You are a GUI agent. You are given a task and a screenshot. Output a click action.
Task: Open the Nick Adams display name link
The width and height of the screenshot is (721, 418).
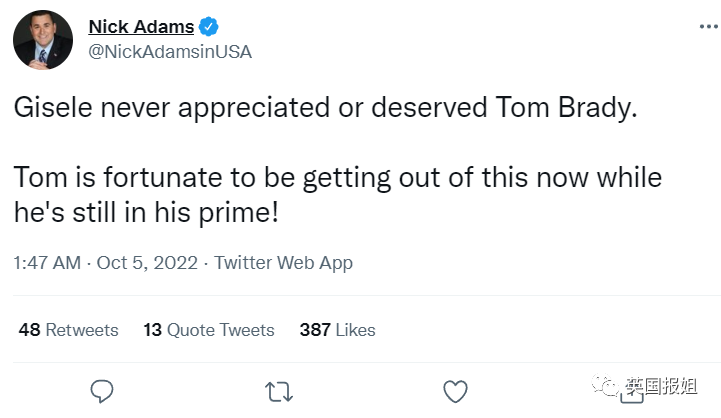(x=141, y=27)
